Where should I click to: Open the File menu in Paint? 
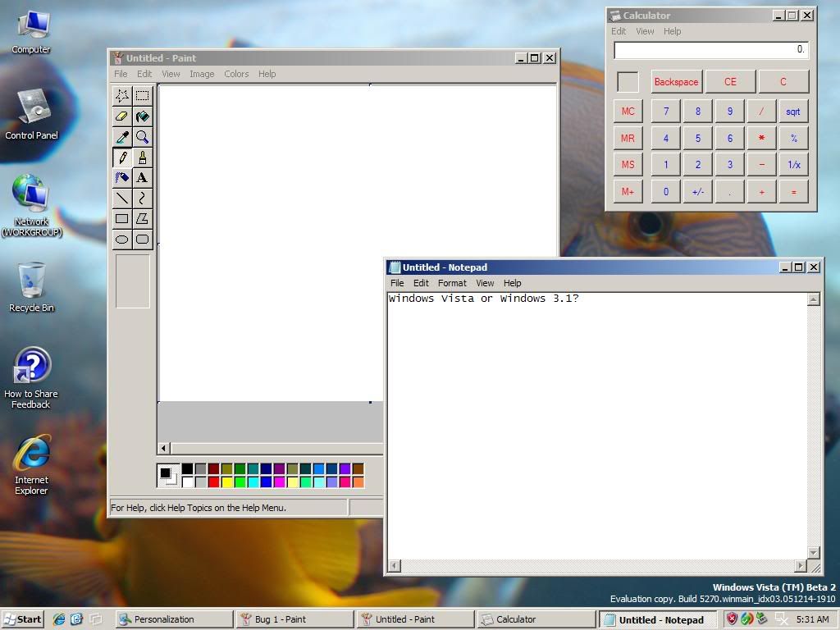coord(121,74)
